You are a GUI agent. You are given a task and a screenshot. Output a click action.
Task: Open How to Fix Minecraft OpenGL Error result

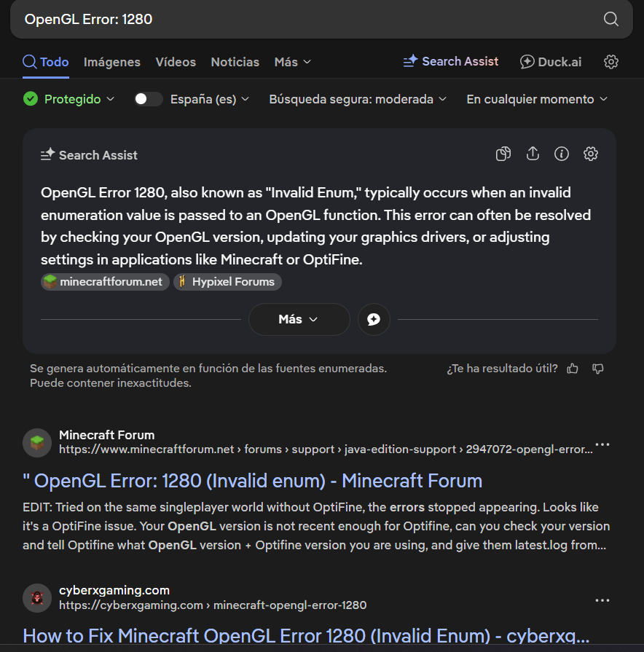point(306,636)
